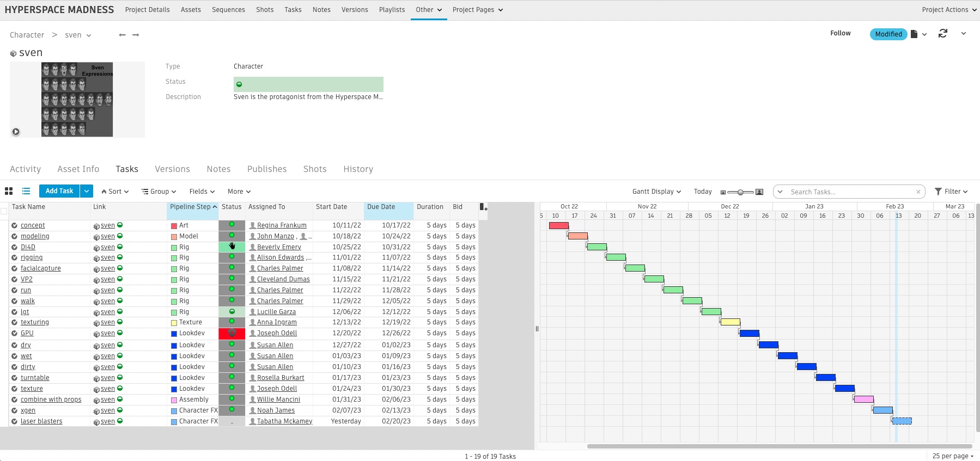Adjust the Gantt zoom slider handle

click(x=740, y=192)
